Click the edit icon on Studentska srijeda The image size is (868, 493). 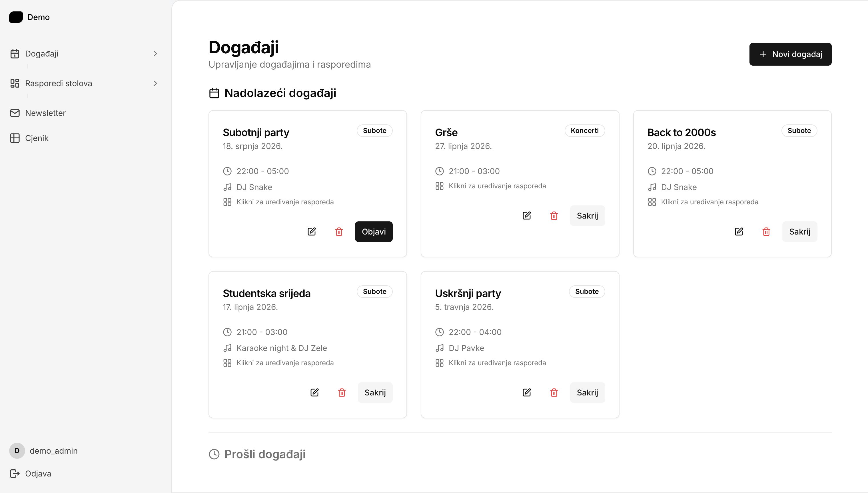click(314, 393)
